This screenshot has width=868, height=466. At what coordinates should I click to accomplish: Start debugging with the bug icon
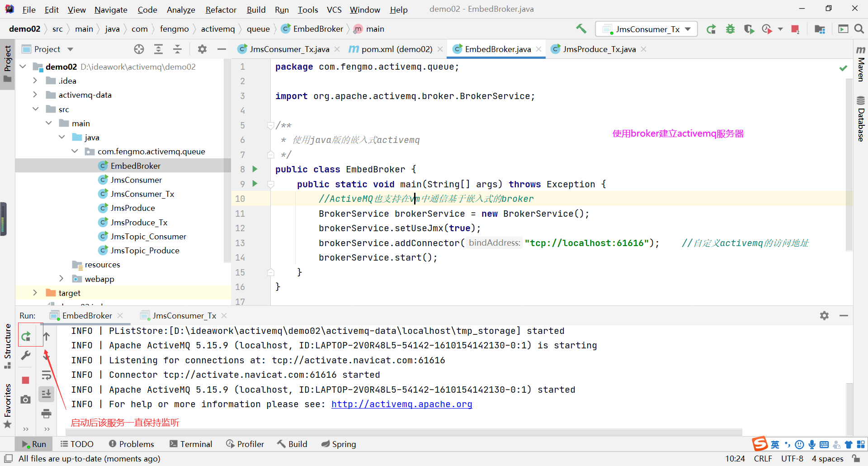(x=730, y=29)
